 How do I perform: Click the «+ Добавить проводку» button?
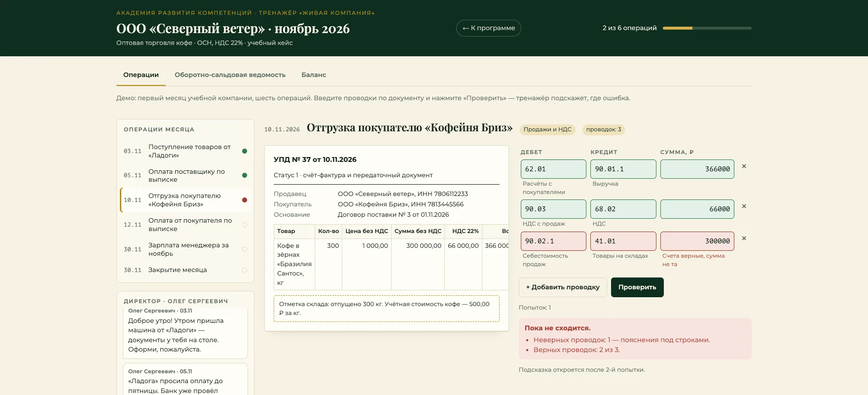(x=563, y=287)
